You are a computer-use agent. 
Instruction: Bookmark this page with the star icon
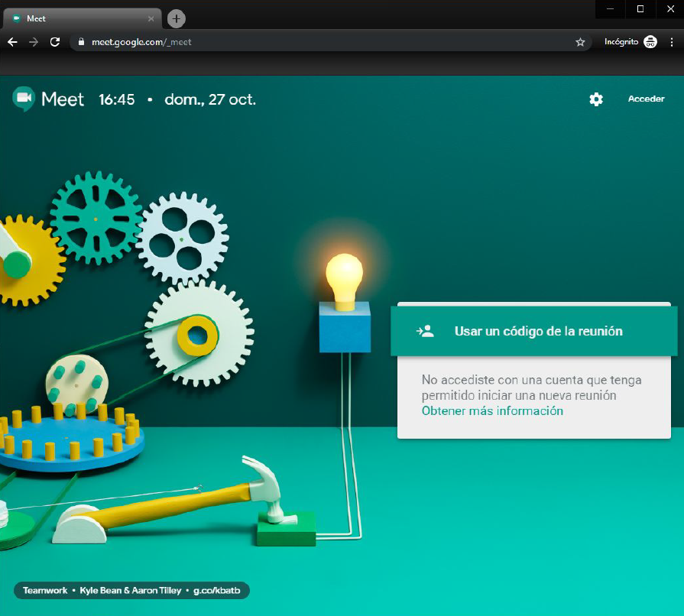point(580,42)
